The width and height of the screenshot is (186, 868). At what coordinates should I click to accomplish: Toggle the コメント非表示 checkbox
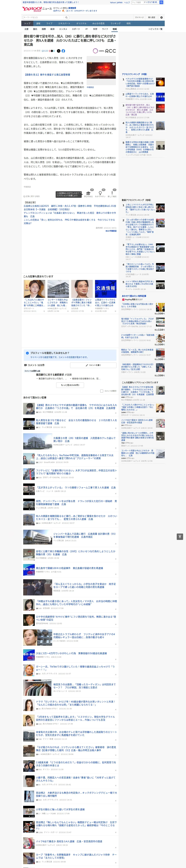102,391
